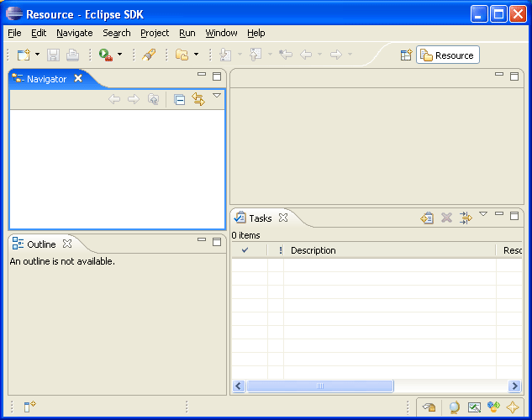Maximize the Outline view
Image resolution: width=532 pixels, height=420 pixels.
pos(217,242)
